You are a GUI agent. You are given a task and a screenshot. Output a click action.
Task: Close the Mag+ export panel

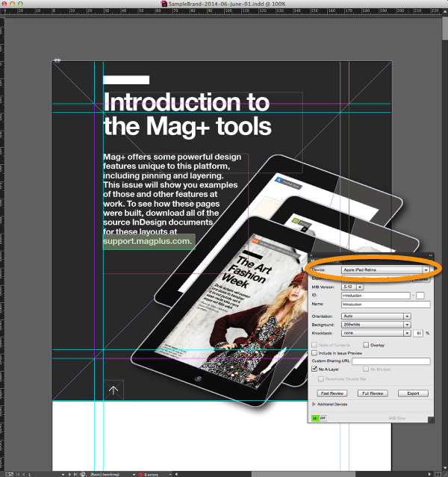coord(311,255)
